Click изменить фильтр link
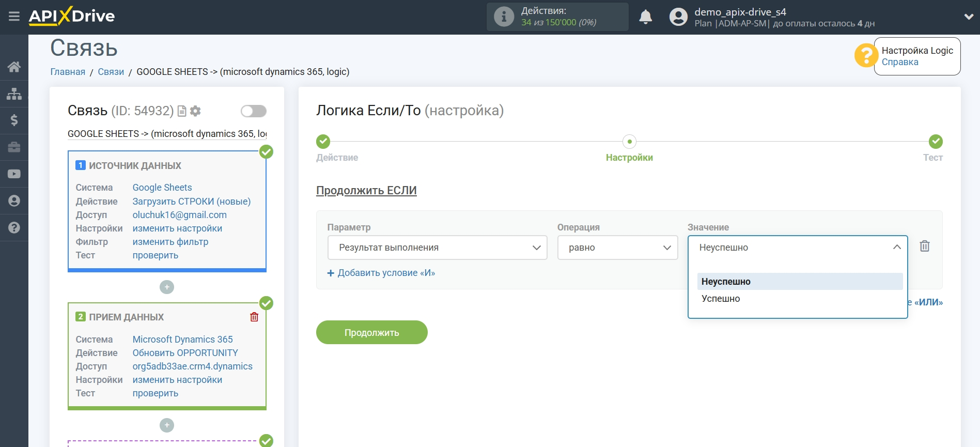The width and height of the screenshot is (980, 447). coord(170,242)
